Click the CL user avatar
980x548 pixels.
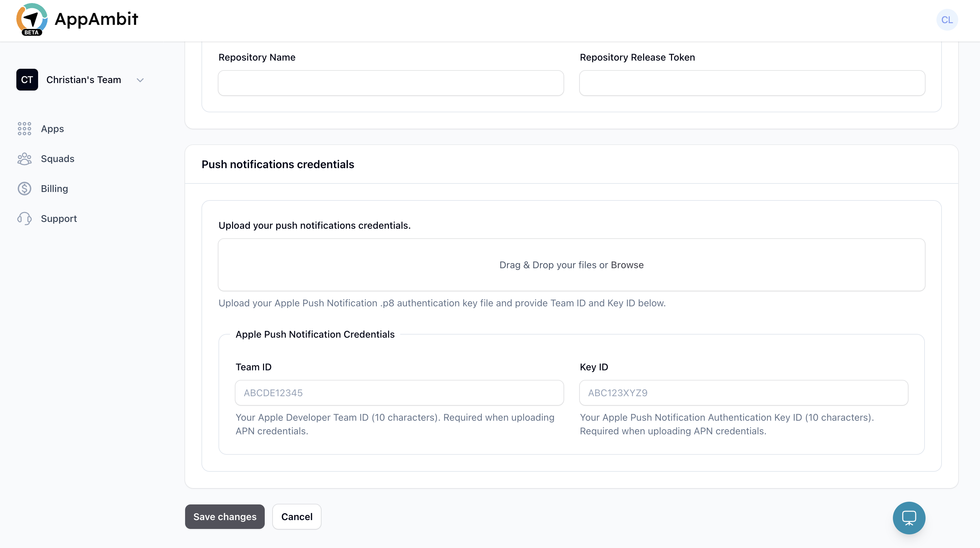pos(947,20)
